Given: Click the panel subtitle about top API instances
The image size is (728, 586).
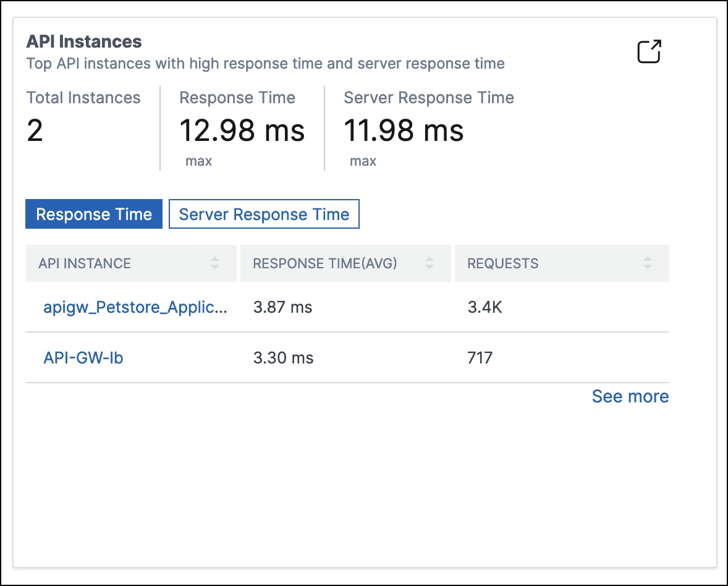Looking at the screenshot, I should 265,63.
